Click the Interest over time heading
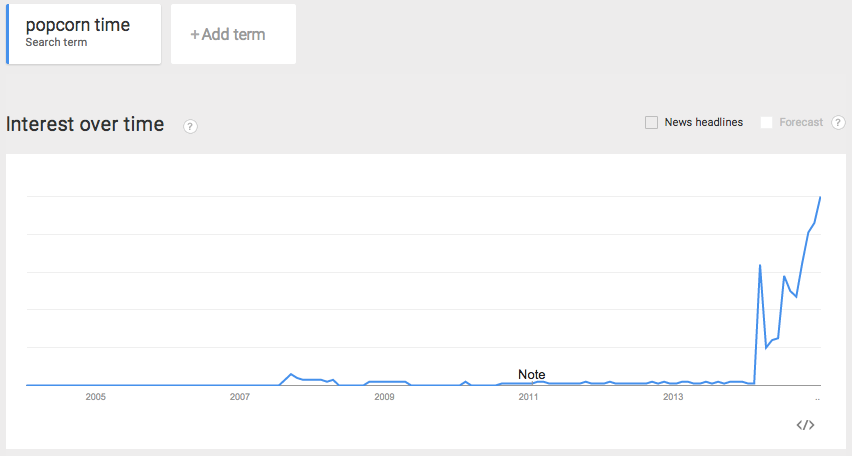The height and width of the screenshot is (456, 852). pos(85,124)
